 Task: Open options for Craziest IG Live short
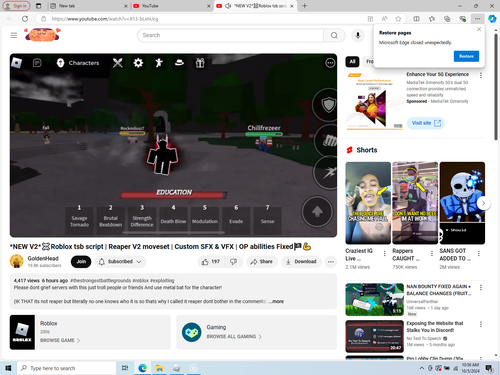pos(385,254)
